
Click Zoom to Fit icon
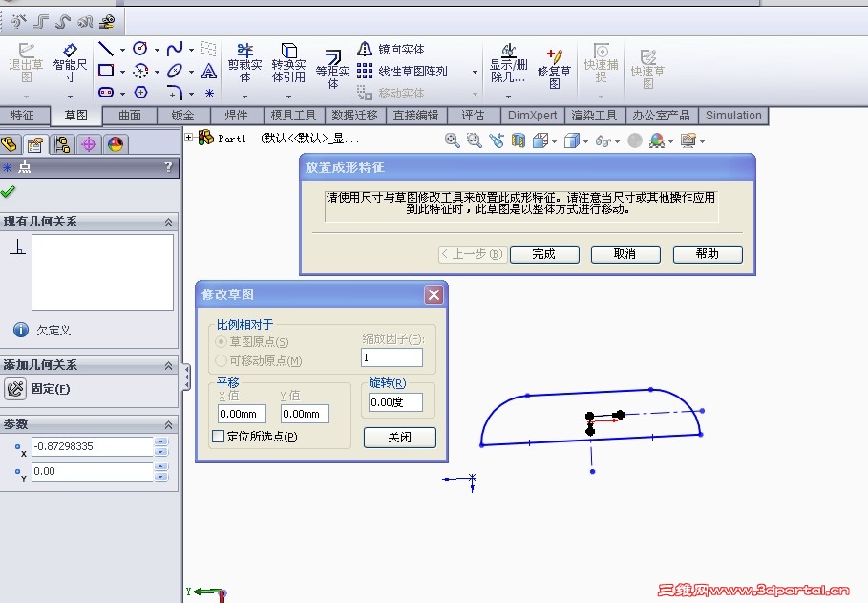click(452, 140)
